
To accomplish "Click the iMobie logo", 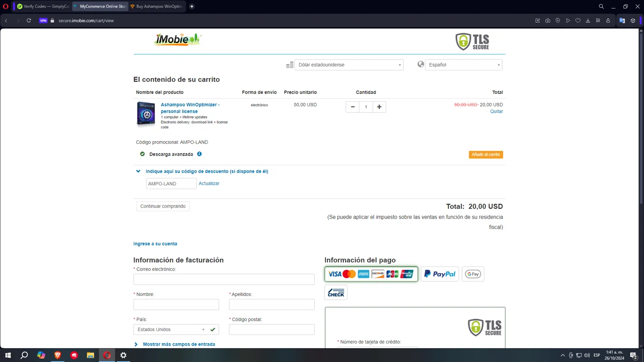I will (x=177, y=39).
